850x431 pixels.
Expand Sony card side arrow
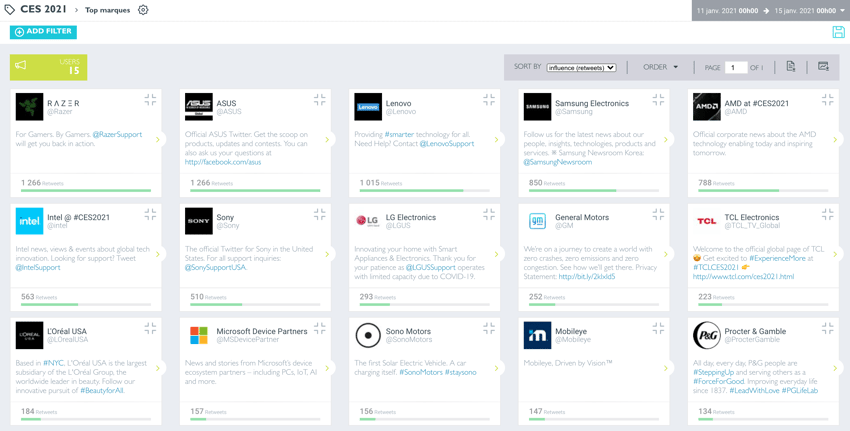pos(327,254)
